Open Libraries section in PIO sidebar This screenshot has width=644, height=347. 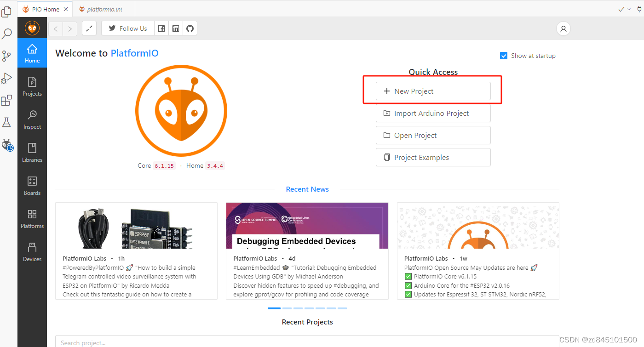[32, 152]
